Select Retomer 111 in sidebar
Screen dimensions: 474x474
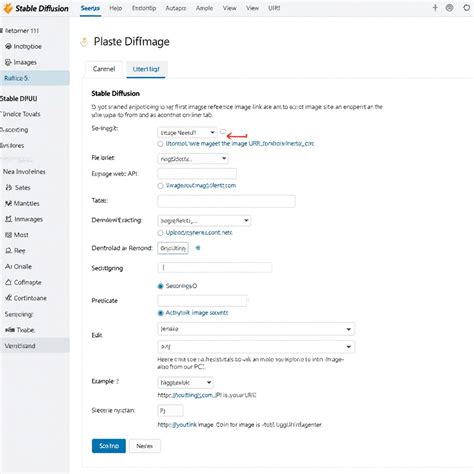click(x=20, y=31)
